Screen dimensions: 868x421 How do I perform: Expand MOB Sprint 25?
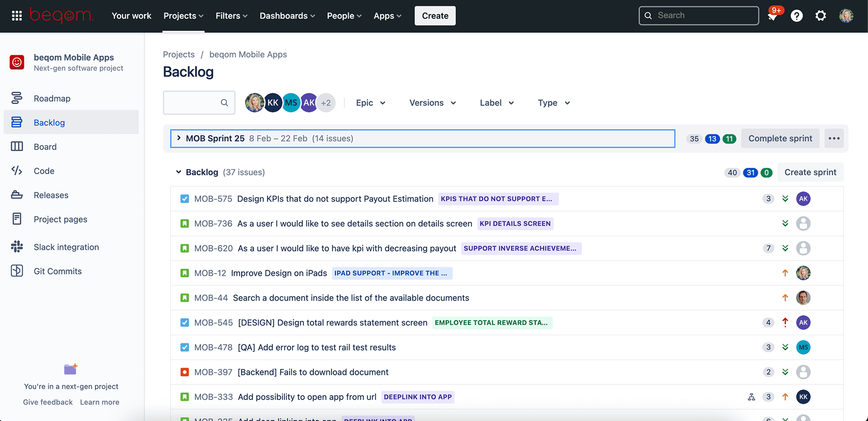click(179, 138)
